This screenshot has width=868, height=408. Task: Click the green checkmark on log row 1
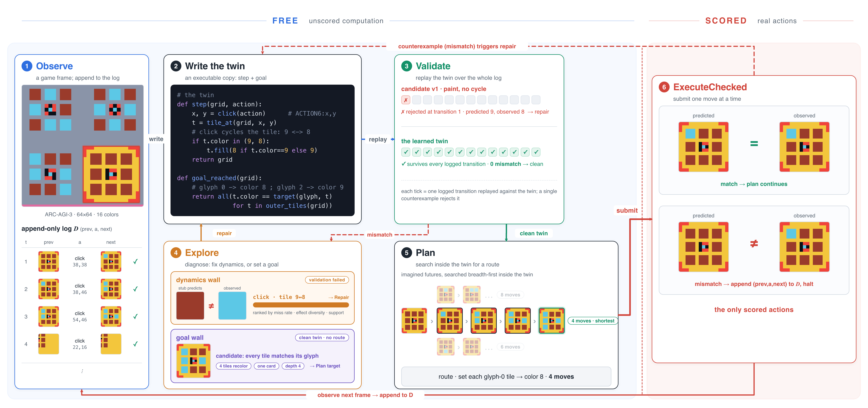(135, 262)
